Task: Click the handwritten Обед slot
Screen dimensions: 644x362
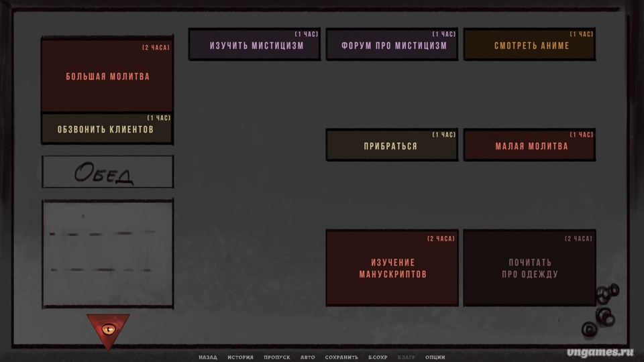Action: (x=107, y=172)
